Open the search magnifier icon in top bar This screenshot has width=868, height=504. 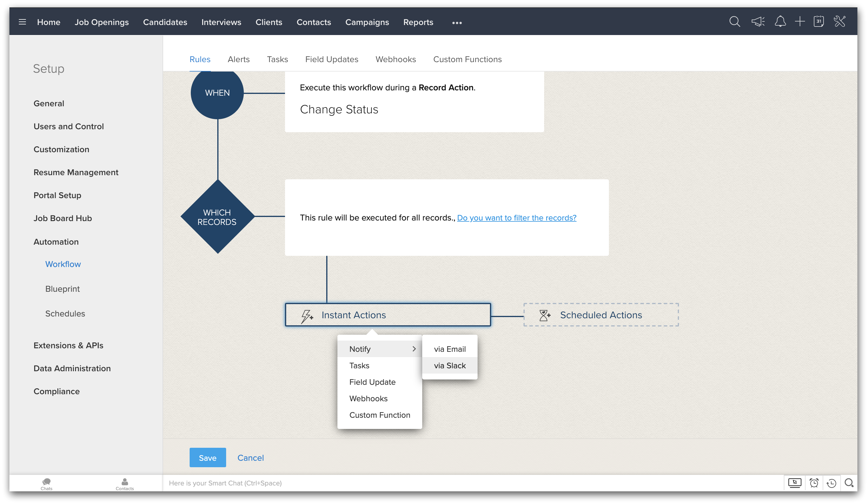coord(734,22)
